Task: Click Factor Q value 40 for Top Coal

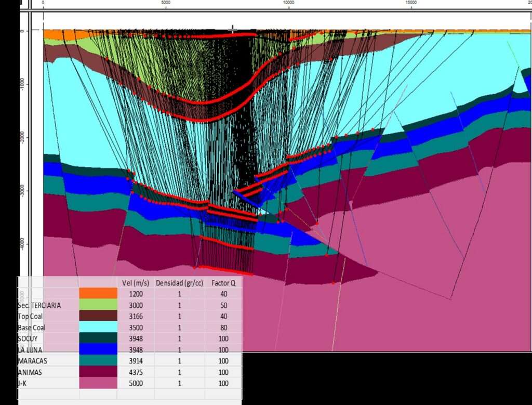Action: (x=223, y=317)
